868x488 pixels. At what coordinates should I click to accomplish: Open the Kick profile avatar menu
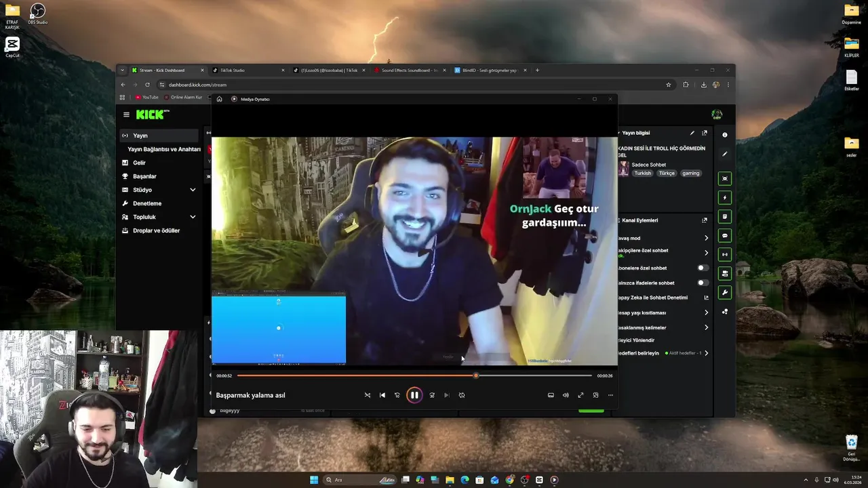coord(717,115)
